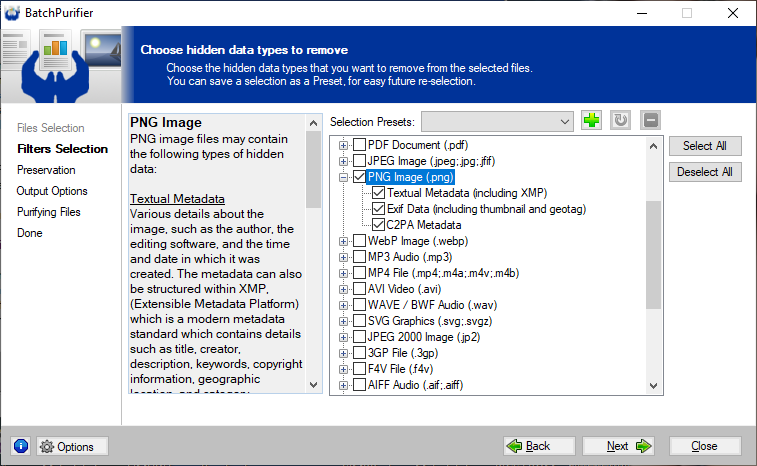The image size is (757, 466).
Task: Click description panel scroll down arrow
Action: 314,385
